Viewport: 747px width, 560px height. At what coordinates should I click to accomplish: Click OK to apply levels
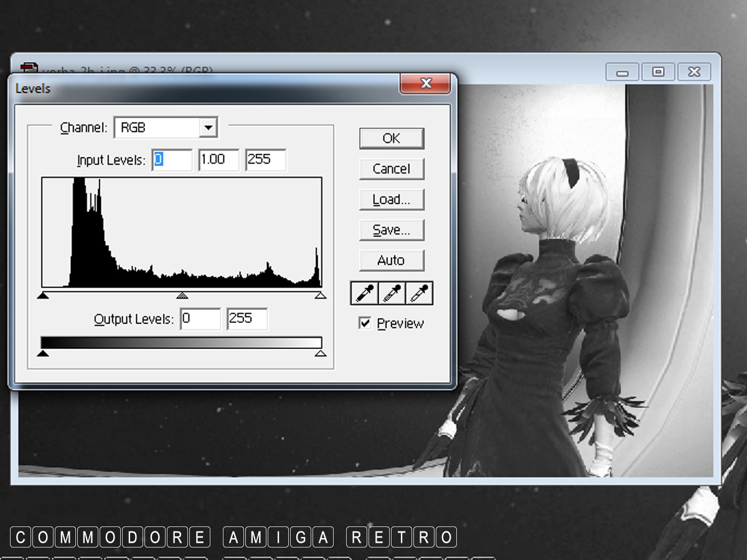(392, 138)
